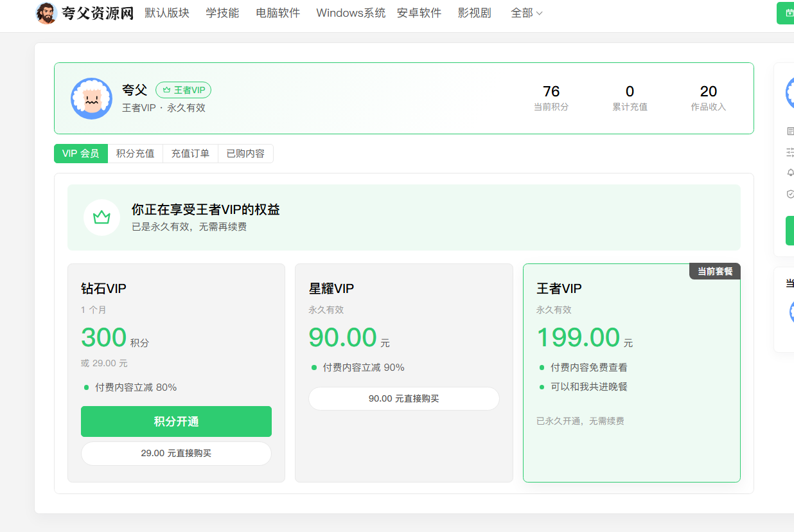Click the bell notification icon in the sidebar
The width and height of the screenshot is (794, 532).
[x=790, y=173]
